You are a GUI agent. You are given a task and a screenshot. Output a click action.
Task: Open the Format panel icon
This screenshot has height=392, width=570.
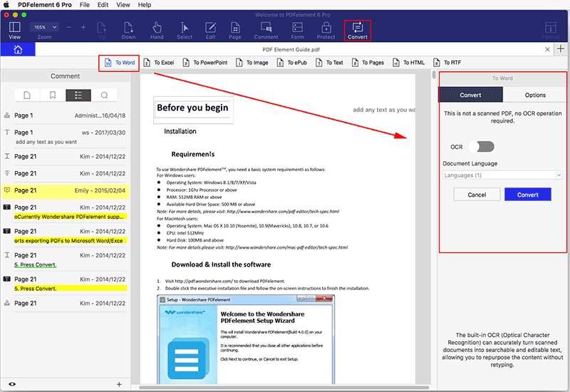pyautogui.click(x=551, y=31)
